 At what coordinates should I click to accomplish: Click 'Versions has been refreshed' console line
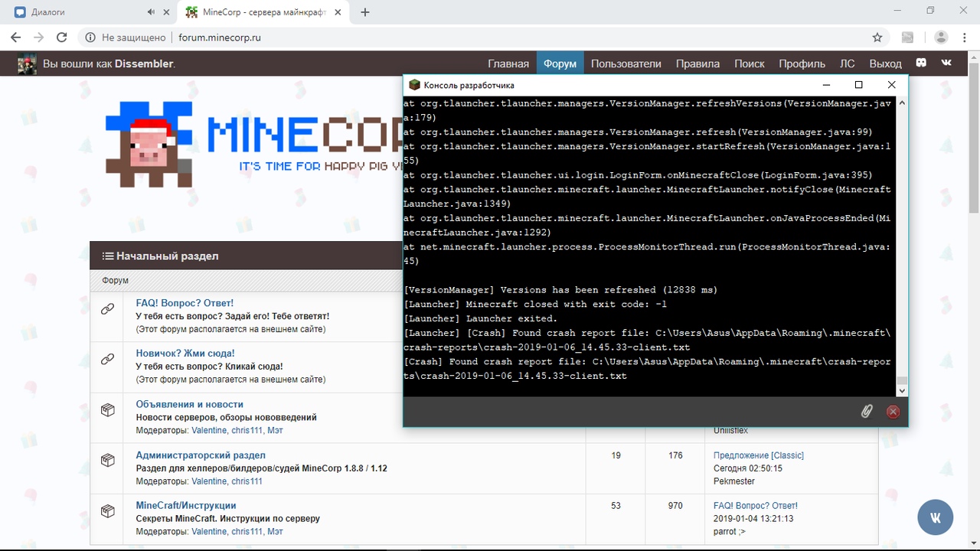(560, 290)
